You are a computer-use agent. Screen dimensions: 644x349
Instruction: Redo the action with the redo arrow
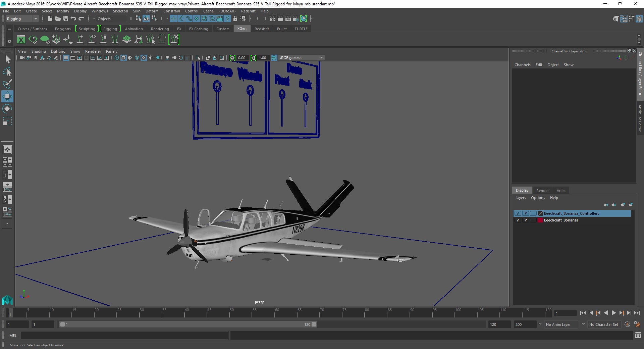coord(81,19)
